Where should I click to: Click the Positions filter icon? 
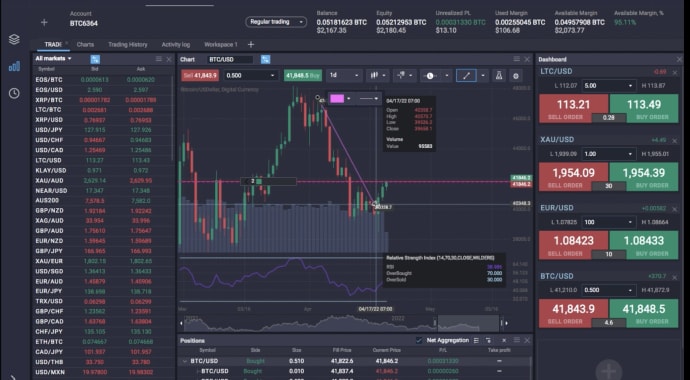pyautogui.click(x=488, y=340)
